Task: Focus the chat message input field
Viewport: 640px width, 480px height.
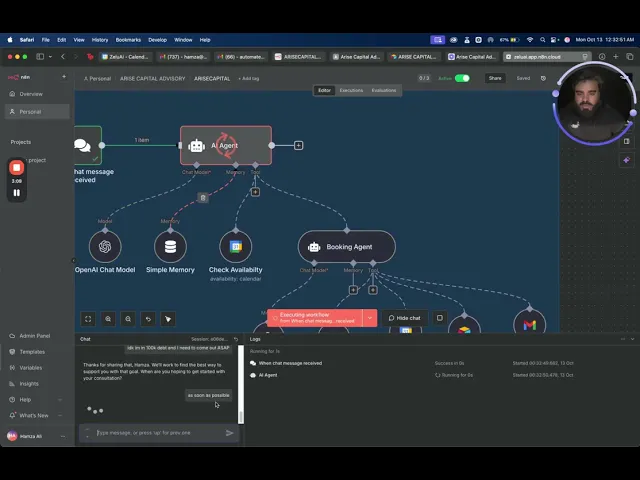Action: tap(159, 433)
